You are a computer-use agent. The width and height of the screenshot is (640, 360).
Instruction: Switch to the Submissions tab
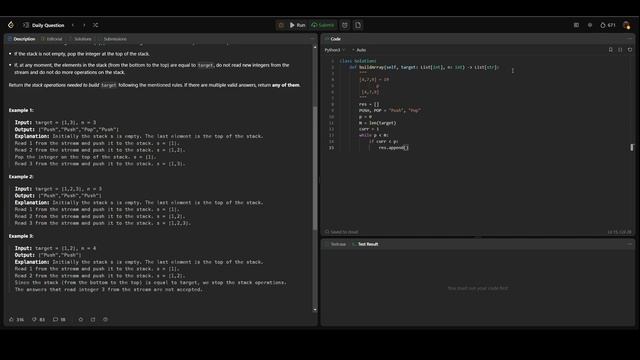coord(113,39)
